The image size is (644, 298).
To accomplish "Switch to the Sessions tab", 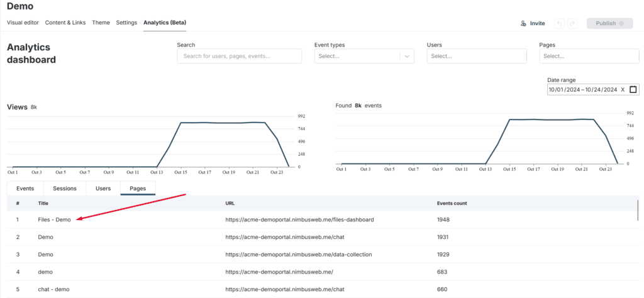I will point(64,188).
